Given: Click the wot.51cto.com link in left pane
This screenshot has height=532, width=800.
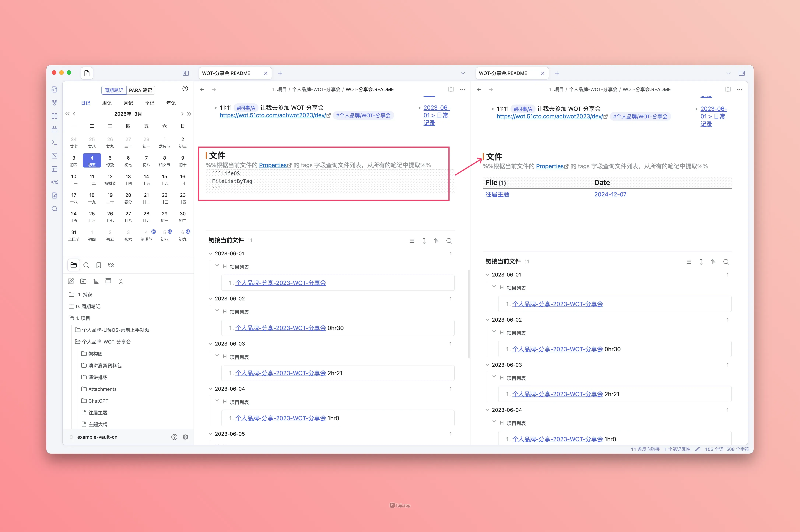Looking at the screenshot, I should [x=273, y=115].
